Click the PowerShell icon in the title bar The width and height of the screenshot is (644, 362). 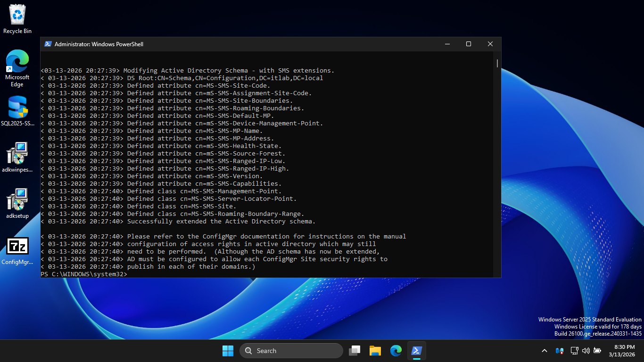(x=48, y=44)
